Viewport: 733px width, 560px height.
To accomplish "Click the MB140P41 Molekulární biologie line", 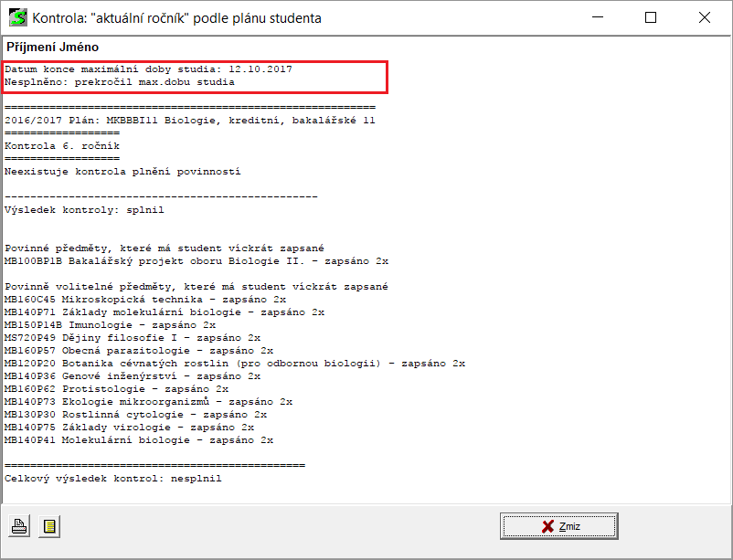I will (138, 439).
